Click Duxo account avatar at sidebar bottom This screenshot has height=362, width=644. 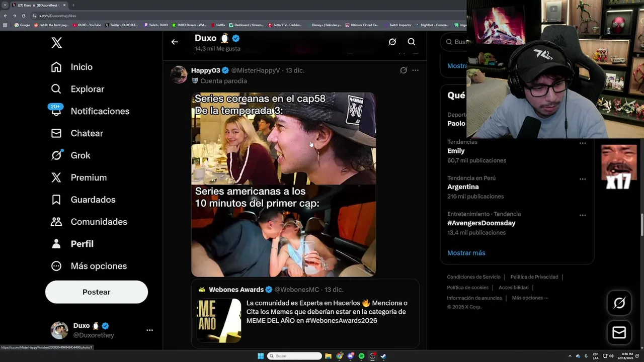[59, 330]
